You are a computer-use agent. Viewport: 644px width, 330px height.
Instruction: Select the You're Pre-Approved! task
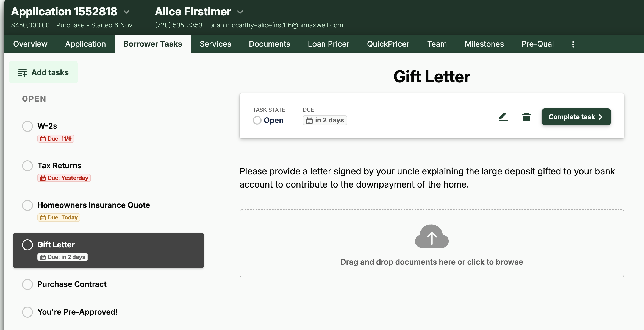pos(77,312)
